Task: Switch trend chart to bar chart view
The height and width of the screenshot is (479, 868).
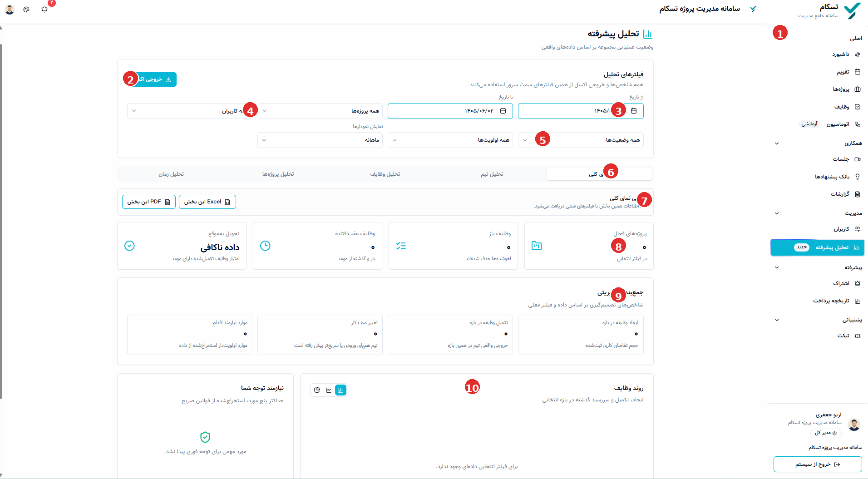Action: point(340,390)
